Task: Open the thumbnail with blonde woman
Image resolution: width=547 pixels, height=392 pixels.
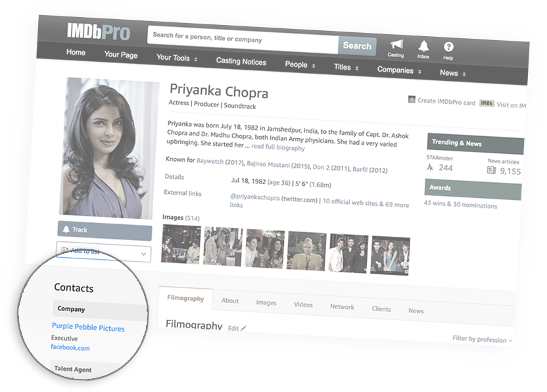Action: point(306,251)
